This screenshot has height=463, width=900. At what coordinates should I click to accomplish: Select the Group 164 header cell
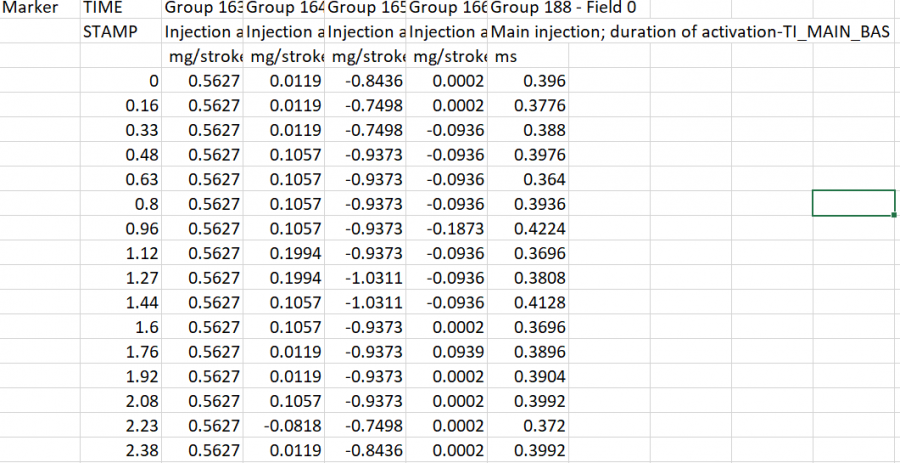tap(285, 9)
